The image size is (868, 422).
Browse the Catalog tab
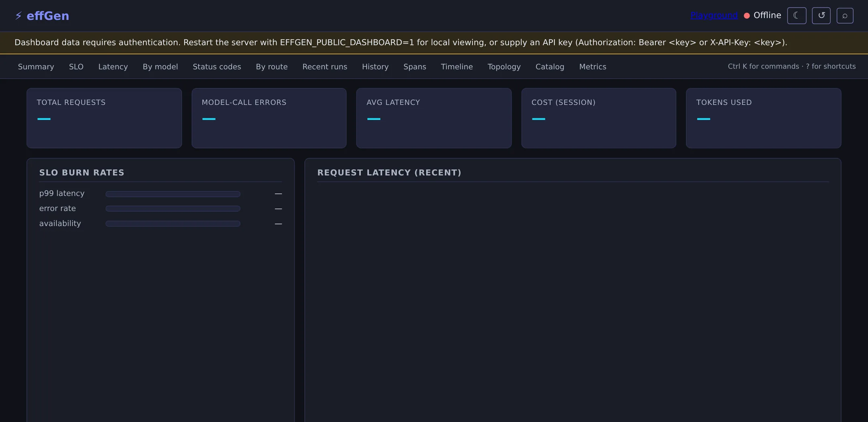click(x=550, y=67)
